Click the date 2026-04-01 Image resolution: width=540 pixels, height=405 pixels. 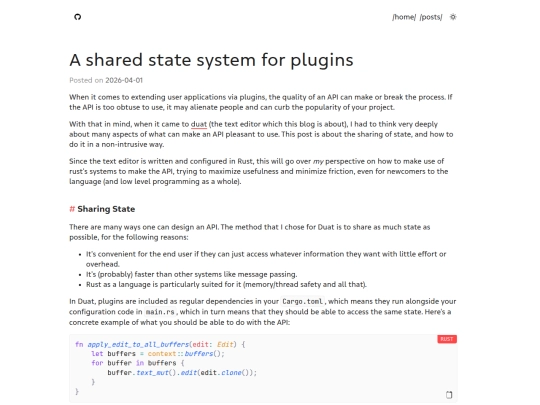coord(124,80)
